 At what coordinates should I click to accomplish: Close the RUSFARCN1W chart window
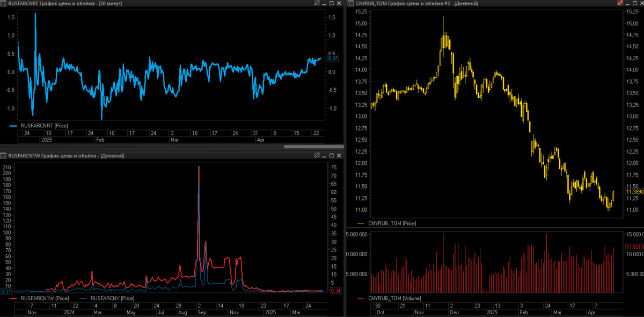(x=339, y=156)
